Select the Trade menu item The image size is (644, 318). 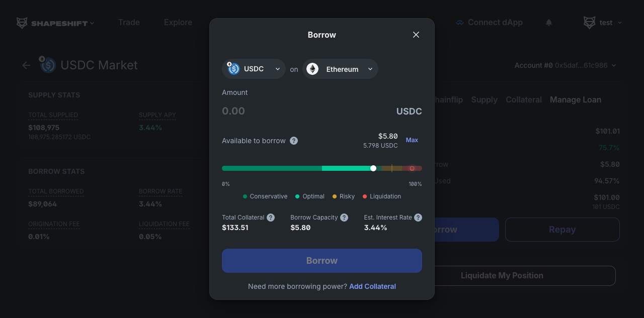coord(129,22)
